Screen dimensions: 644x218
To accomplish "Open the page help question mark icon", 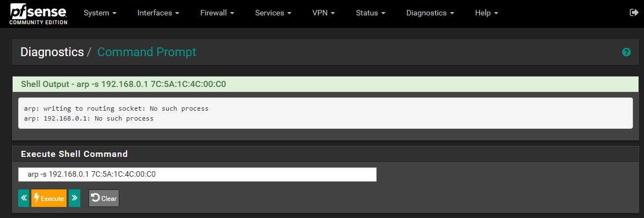I will [x=626, y=52].
